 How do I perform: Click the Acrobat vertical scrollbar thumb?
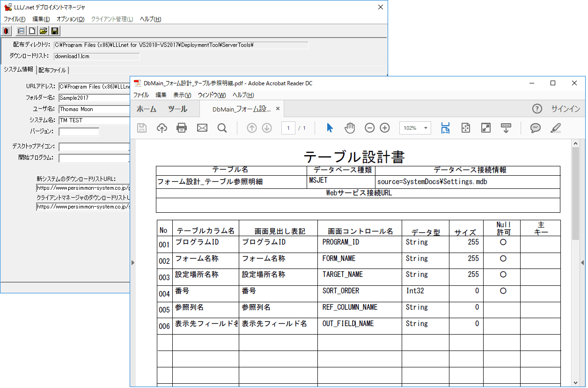tap(575, 193)
